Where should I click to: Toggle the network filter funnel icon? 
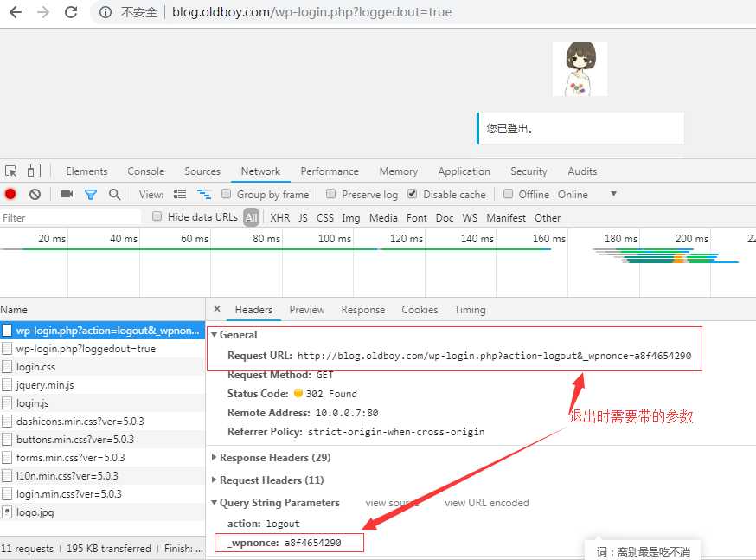pyautogui.click(x=90, y=195)
